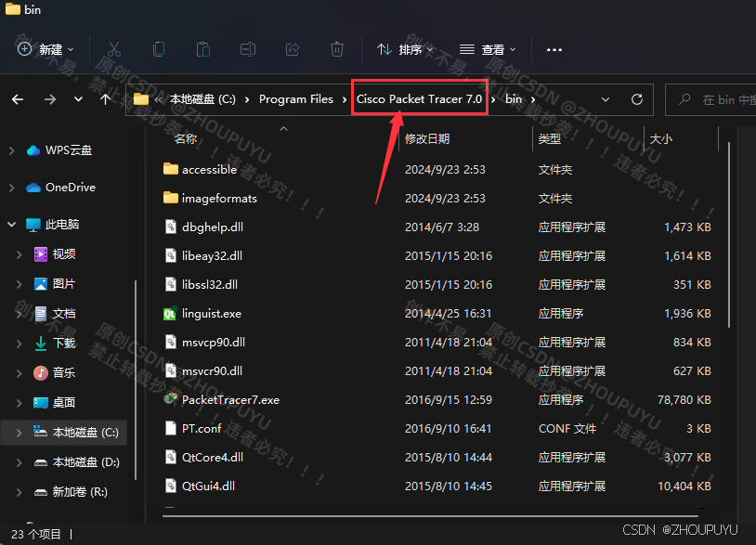Viewport: 756px width, 545px height.
Task: Click the Paste clipboard icon
Action: (x=203, y=49)
